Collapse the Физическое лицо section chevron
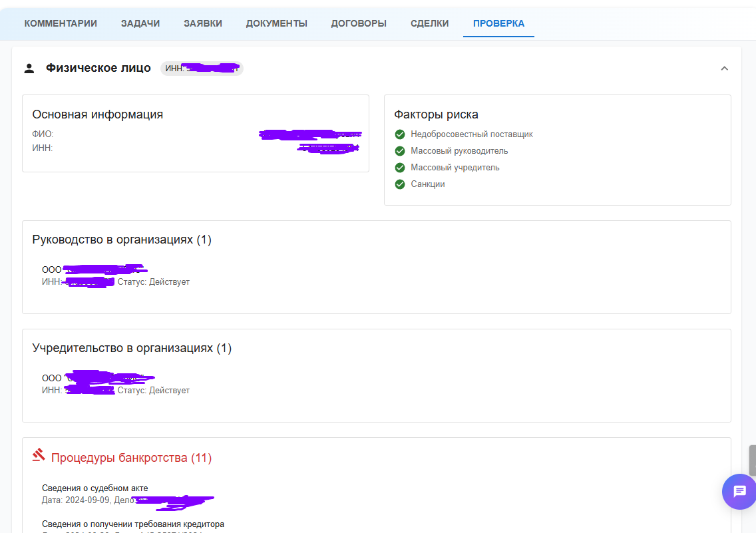This screenshot has height=533, width=756. (725, 69)
